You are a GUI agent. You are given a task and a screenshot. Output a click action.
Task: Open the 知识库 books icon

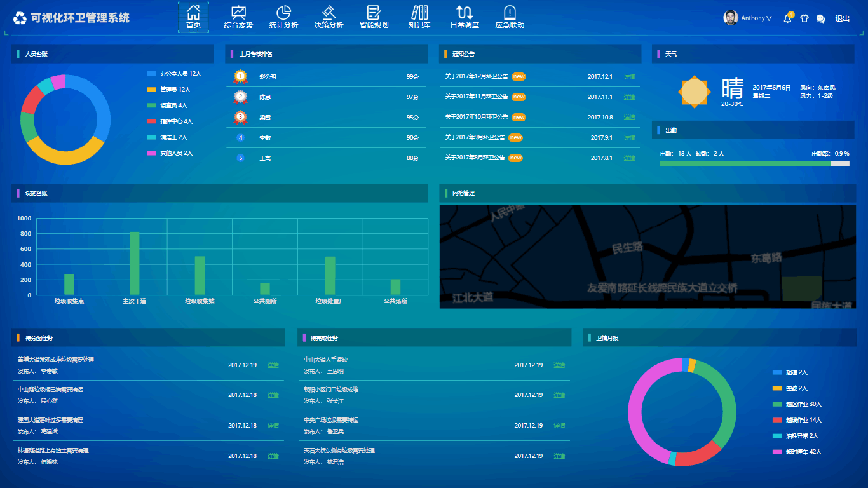(x=419, y=13)
